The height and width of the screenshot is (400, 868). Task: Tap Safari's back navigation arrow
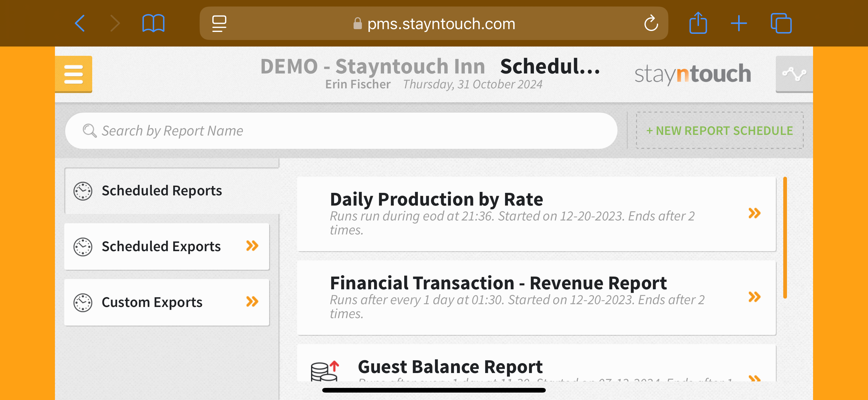[x=80, y=24]
